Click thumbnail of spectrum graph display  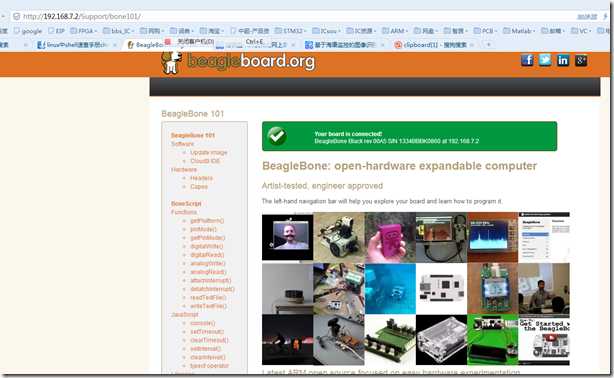493,237
